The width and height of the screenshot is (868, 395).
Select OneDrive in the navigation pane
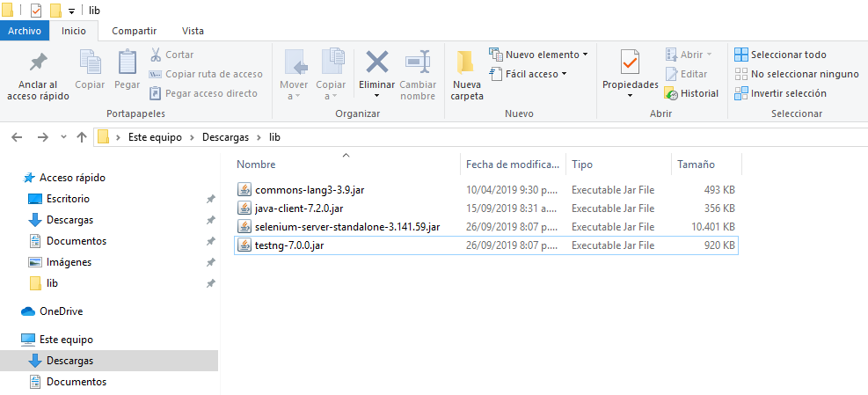click(61, 311)
